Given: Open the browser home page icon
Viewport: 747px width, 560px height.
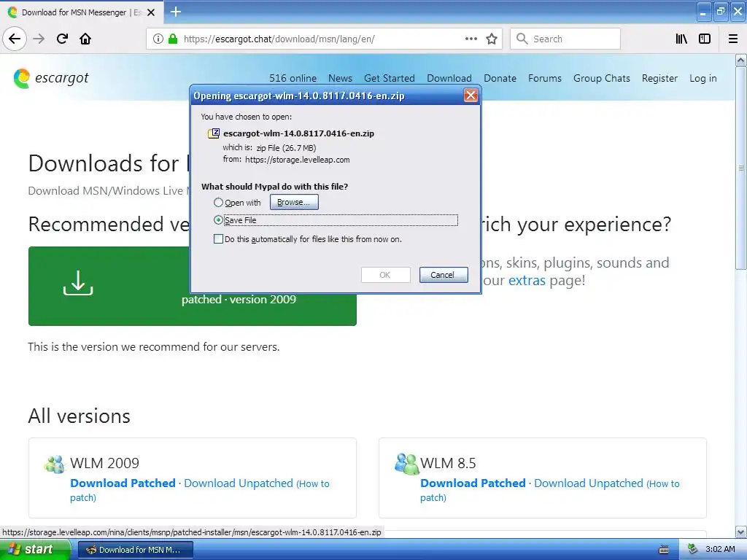Looking at the screenshot, I should [85, 39].
